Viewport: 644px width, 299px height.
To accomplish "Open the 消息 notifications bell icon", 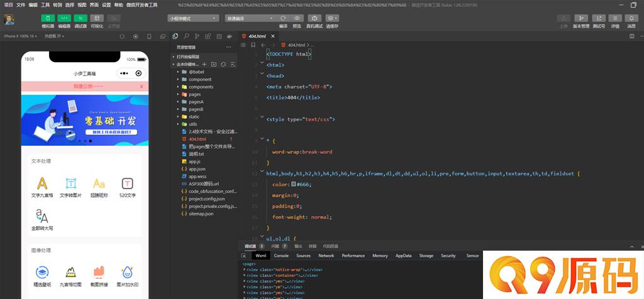I will [x=631, y=18].
